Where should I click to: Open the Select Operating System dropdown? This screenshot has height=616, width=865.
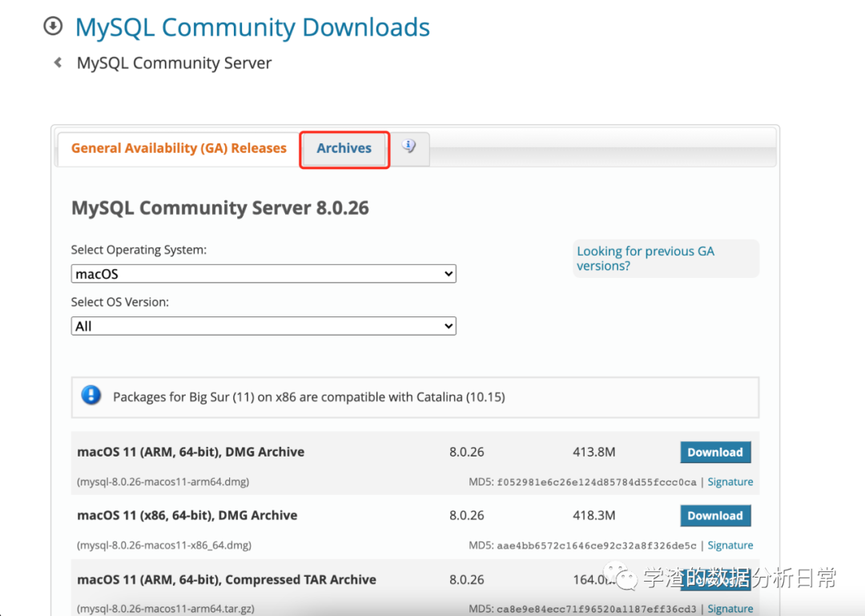(x=264, y=274)
